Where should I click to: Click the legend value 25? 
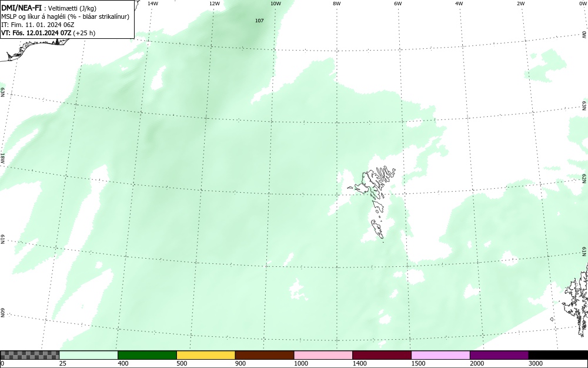tap(63, 363)
